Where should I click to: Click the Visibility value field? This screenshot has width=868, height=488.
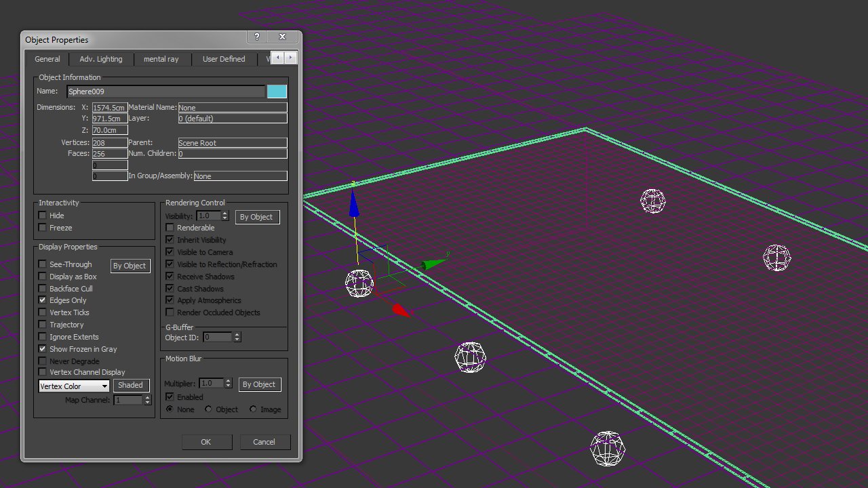[x=209, y=216]
